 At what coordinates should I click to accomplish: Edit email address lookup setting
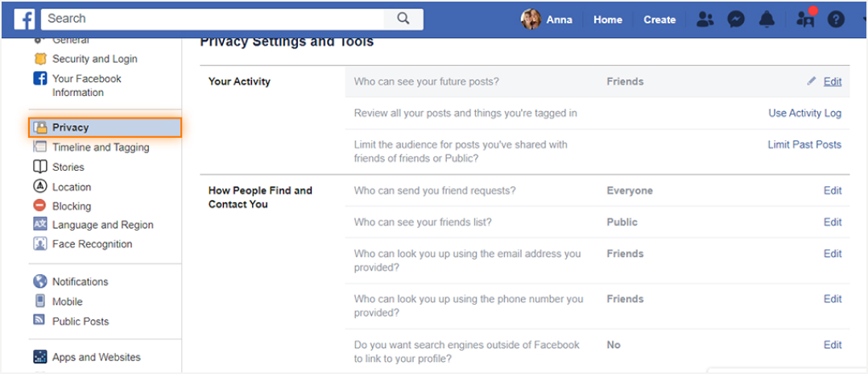(833, 254)
